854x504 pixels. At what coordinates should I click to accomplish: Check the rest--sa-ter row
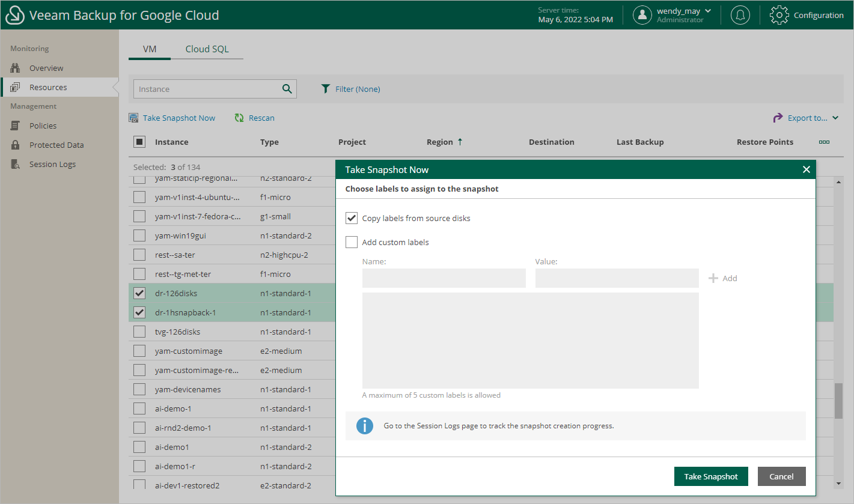tap(139, 255)
